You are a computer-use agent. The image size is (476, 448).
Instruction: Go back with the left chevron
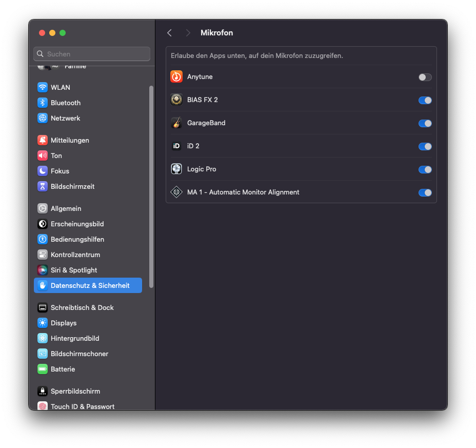[x=169, y=33]
